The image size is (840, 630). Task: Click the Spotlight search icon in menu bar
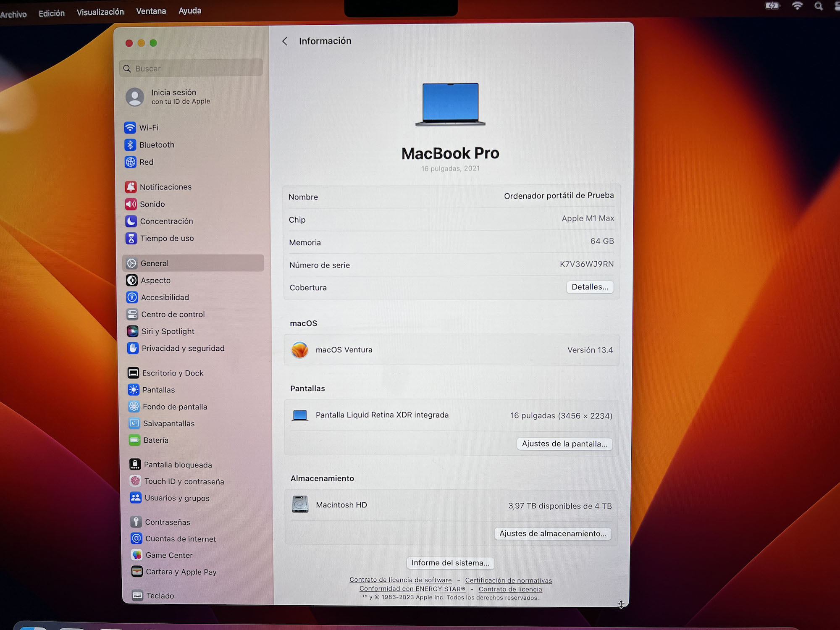pyautogui.click(x=819, y=6)
